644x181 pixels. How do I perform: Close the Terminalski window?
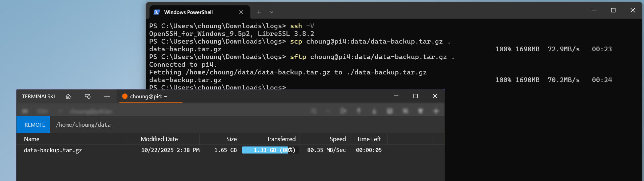point(435,96)
